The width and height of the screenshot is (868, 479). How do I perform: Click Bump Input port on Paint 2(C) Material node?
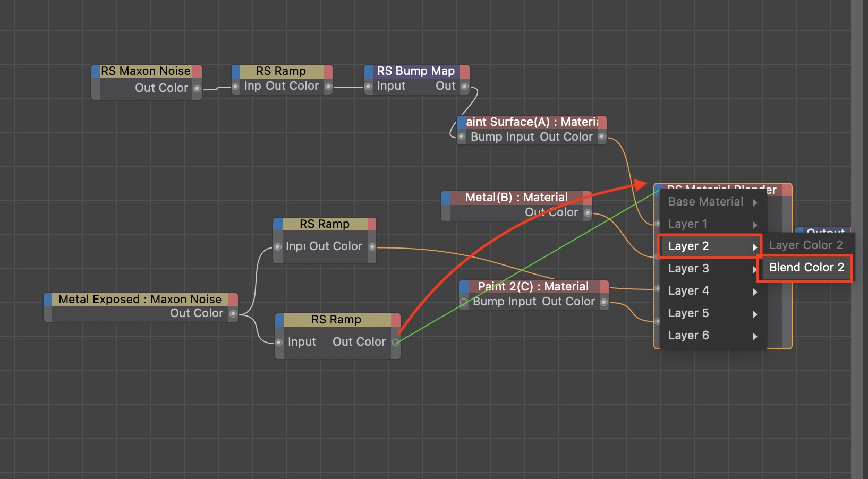(x=464, y=302)
